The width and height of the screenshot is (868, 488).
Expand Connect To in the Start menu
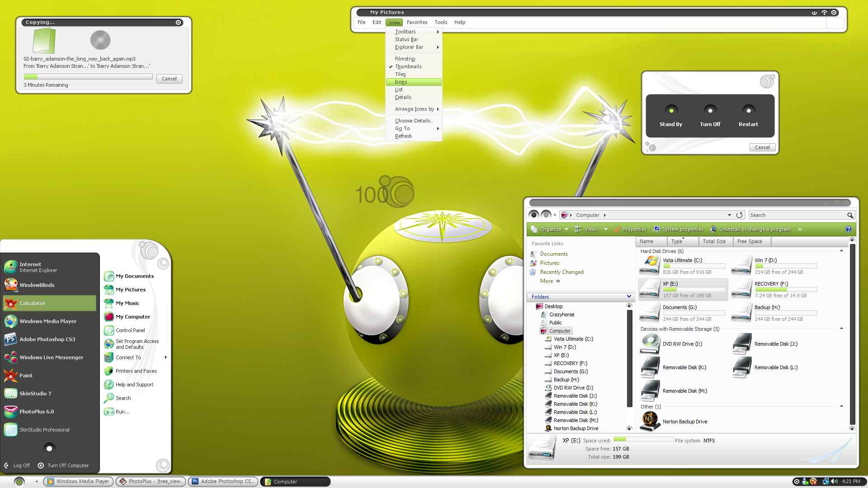tap(135, 357)
